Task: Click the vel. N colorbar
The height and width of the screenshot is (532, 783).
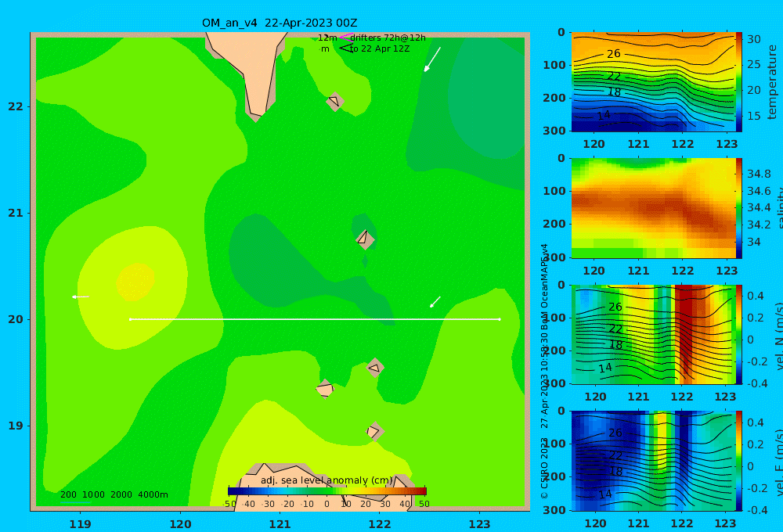Action: (738, 334)
